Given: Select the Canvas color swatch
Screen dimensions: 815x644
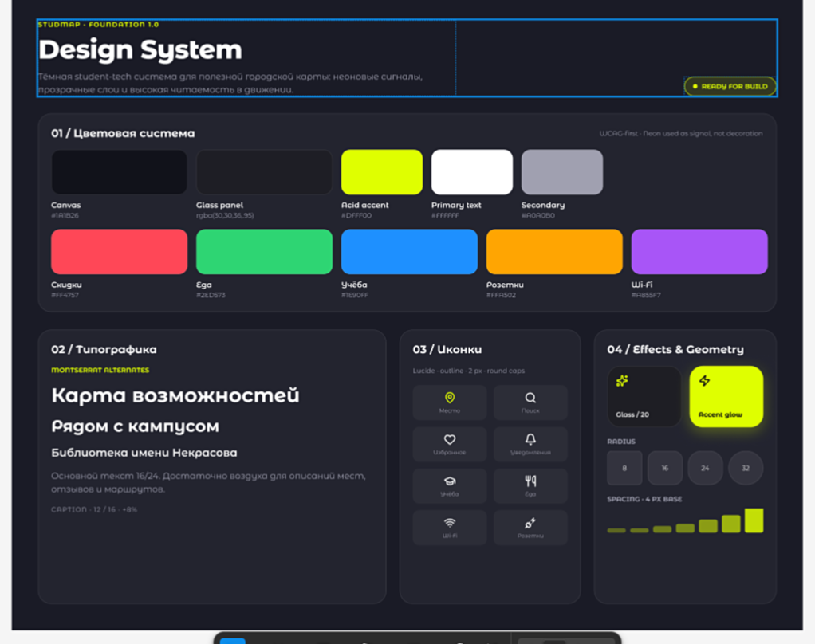Looking at the screenshot, I should (x=119, y=172).
